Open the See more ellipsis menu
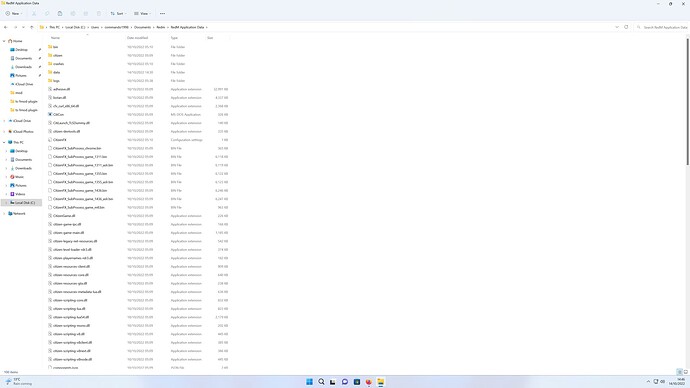690x388 pixels. [x=162, y=14]
